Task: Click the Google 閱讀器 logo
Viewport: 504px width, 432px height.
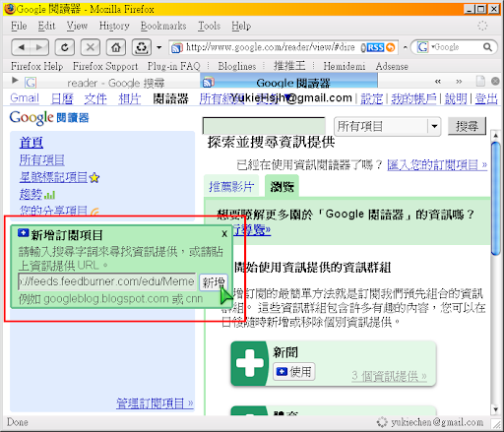Action: point(49,118)
